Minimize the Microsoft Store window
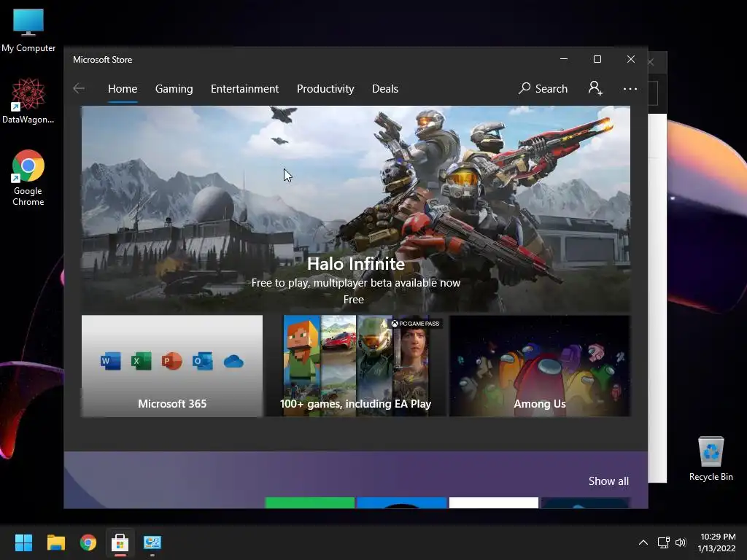The height and width of the screenshot is (560, 747). pos(564,59)
